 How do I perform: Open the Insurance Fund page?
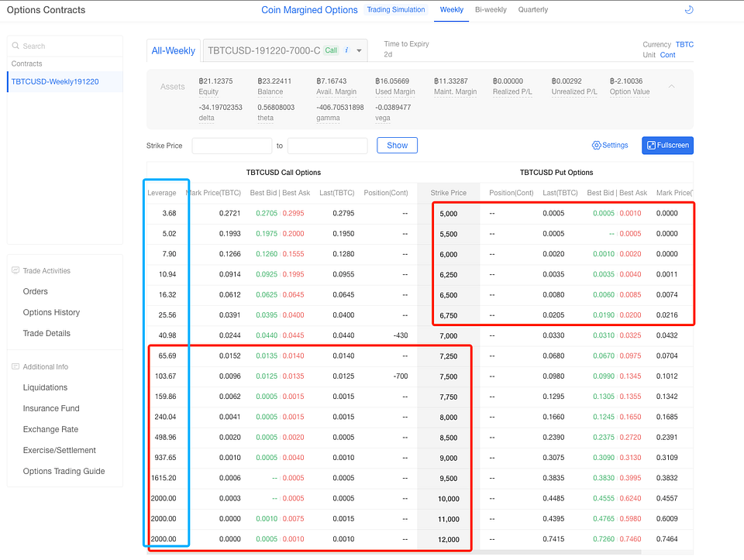pyautogui.click(x=51, y=408)
